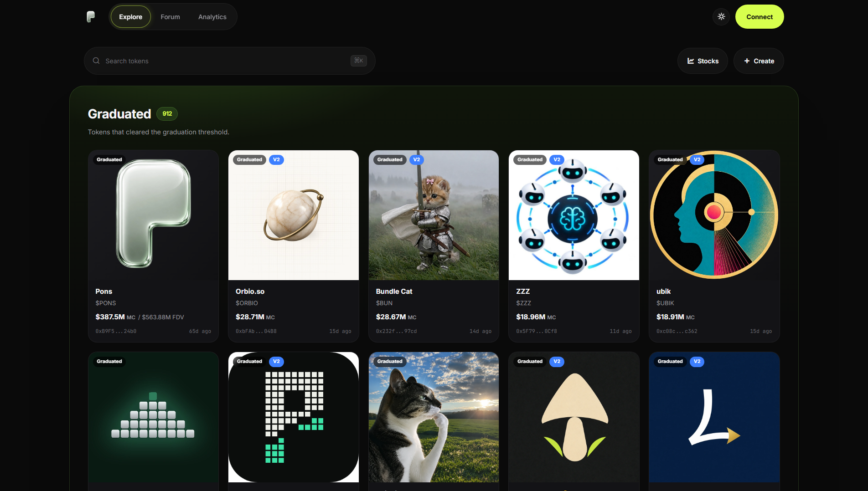This screenshot has width=868, height=491.
Task: Click the 0xbFAb...04B8 contract address
Action: (256, 331)
